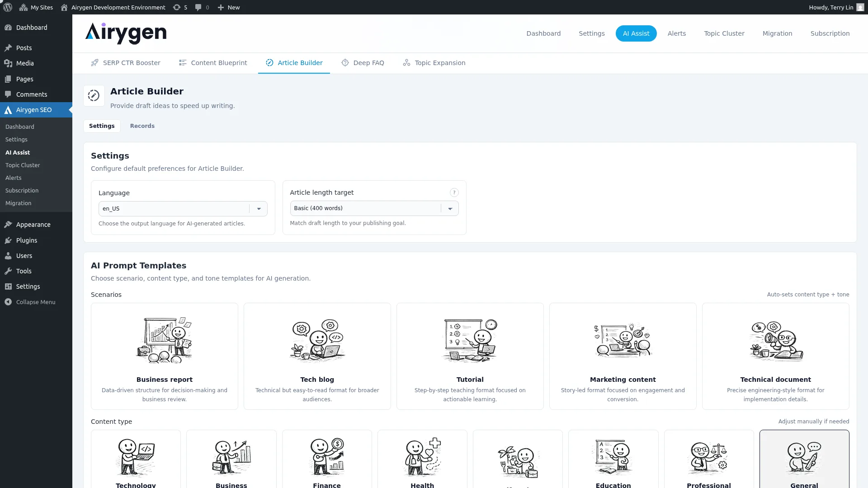
Task: Open Howdy, Terry Lin account menu
Action: tap(836, 7)
